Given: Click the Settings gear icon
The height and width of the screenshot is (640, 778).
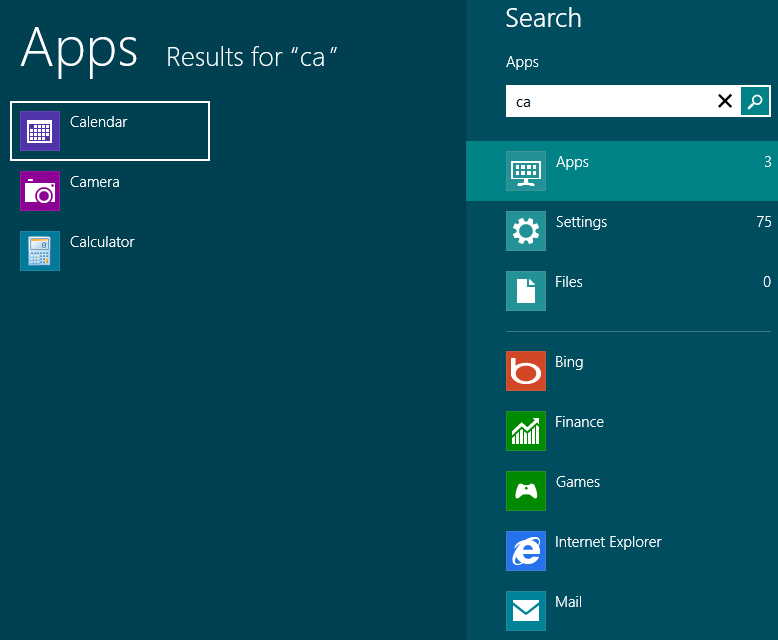Looking at the screenshot, I should (526, 231).
